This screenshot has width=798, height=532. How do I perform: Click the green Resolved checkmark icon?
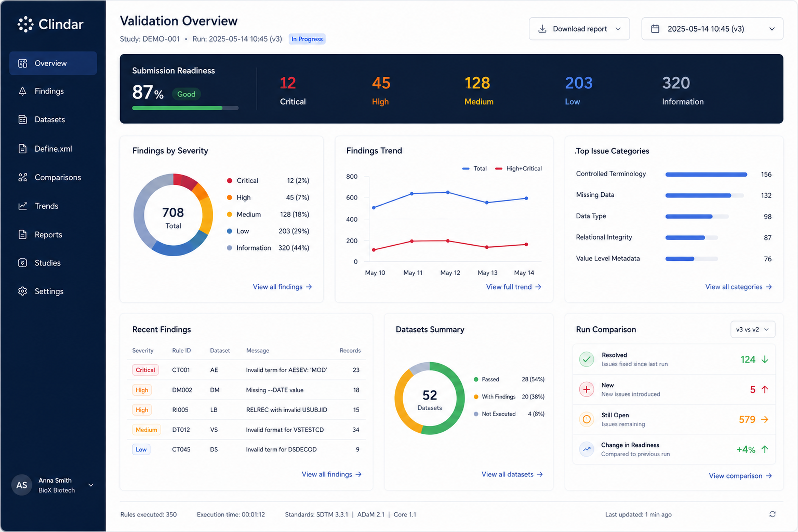pyautogui.click(x=587, y=359)
